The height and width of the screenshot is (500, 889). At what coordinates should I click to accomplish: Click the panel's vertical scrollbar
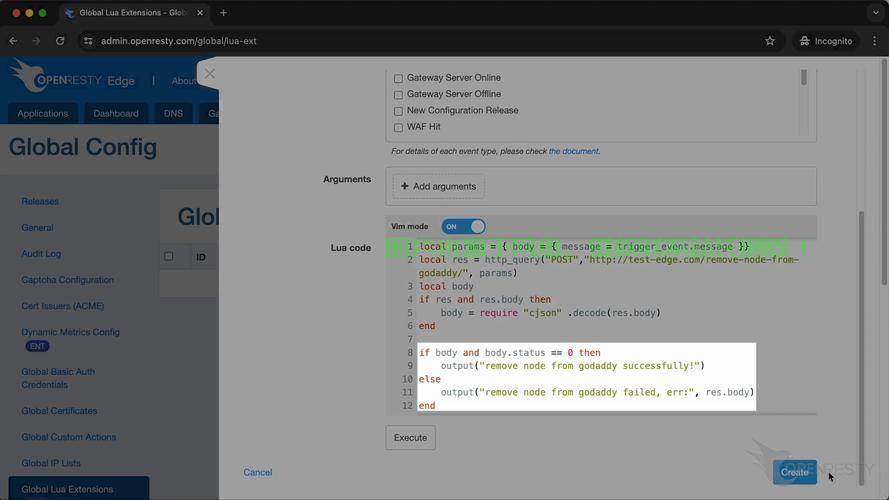[861, 348]
